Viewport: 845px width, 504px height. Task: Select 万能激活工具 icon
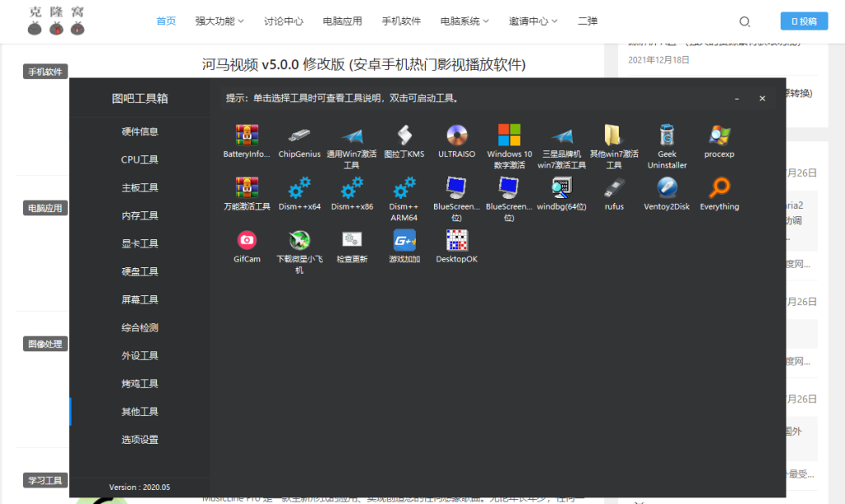pos(247,187)
